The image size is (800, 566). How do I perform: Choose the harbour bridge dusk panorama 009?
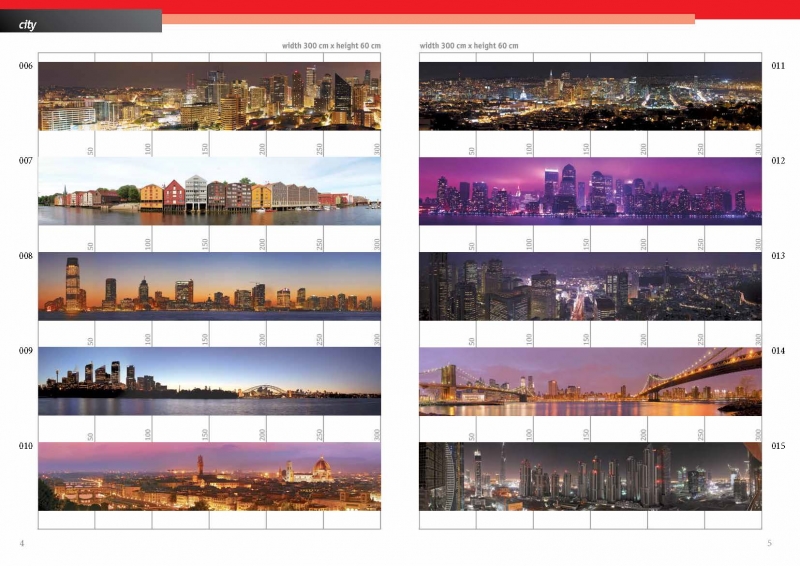[x=209, y=381]
